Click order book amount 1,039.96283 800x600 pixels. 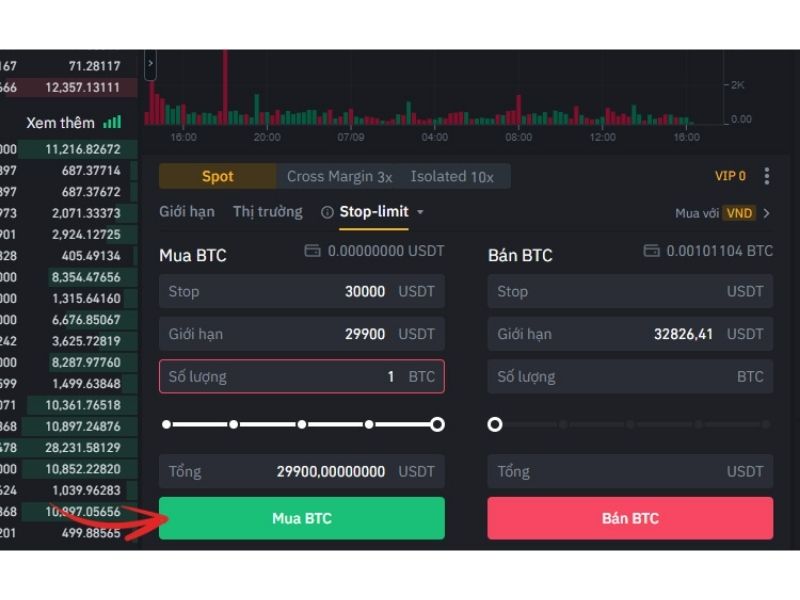point(86,490)
